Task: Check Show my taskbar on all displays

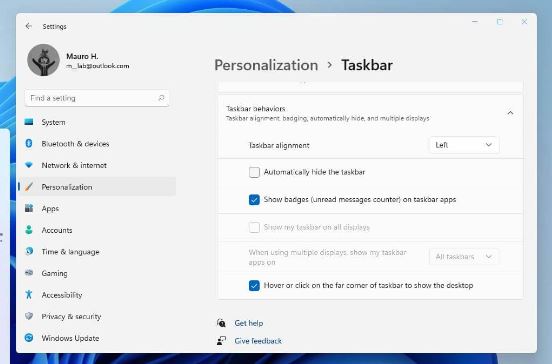Action: coord(254,227)
